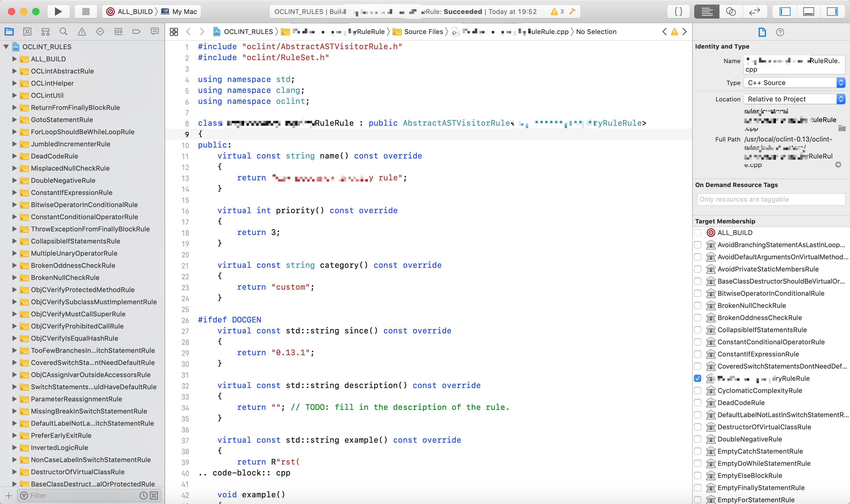Expand the GotoStatementRule folder
Viewport: 850px width, 504px height.
pos(14,120)
